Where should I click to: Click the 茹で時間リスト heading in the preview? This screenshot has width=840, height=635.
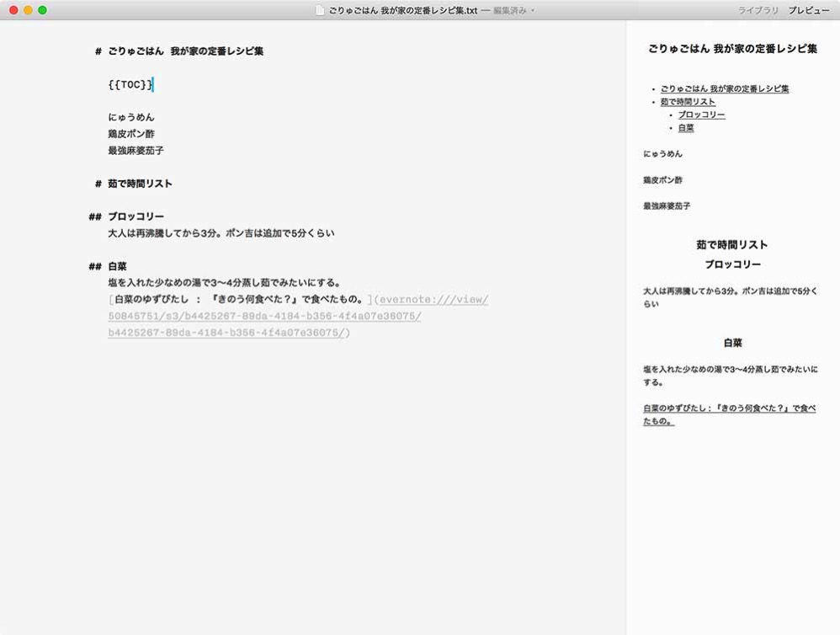pyautogui.click(x=731, y=245)
